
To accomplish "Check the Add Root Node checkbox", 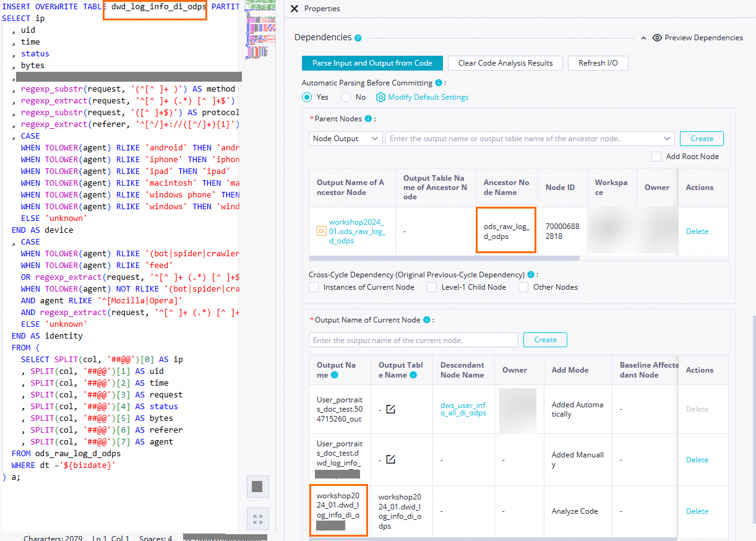I will (x=656, y=157).
